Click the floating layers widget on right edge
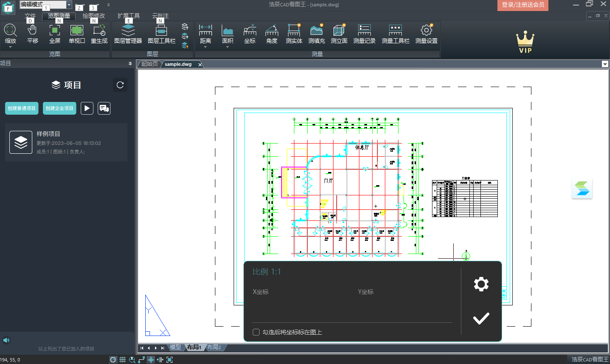The width and height of the screenshot is (610, 364). pos(582,189)
